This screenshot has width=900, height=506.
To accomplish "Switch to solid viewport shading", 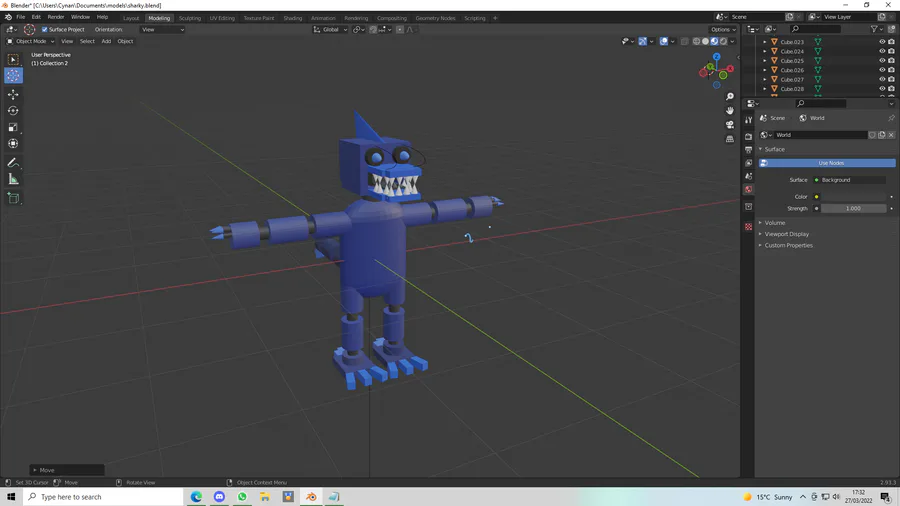I will tap(705, 41).
